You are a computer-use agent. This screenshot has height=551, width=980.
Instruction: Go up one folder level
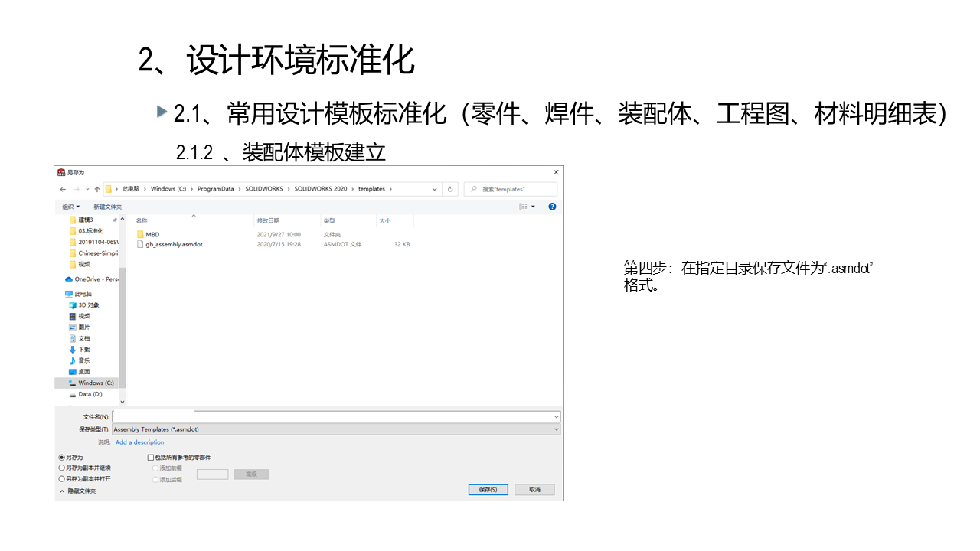pyautogui.click(x=96, y=189)
